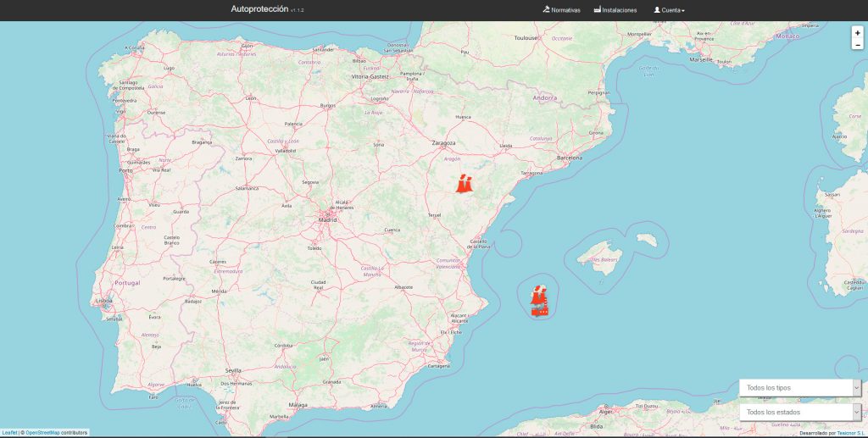Go to the Instalaciones page

pyautogui.click(x=619, y=10)
